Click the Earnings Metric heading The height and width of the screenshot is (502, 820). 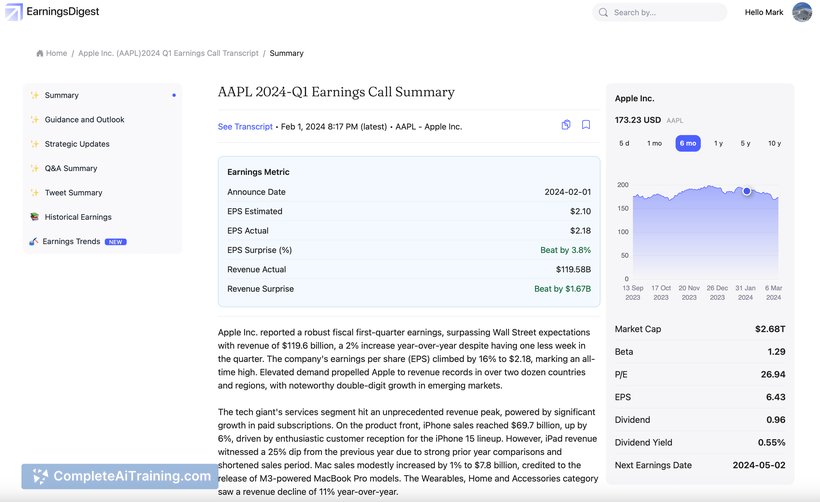[x=258, y=172]
